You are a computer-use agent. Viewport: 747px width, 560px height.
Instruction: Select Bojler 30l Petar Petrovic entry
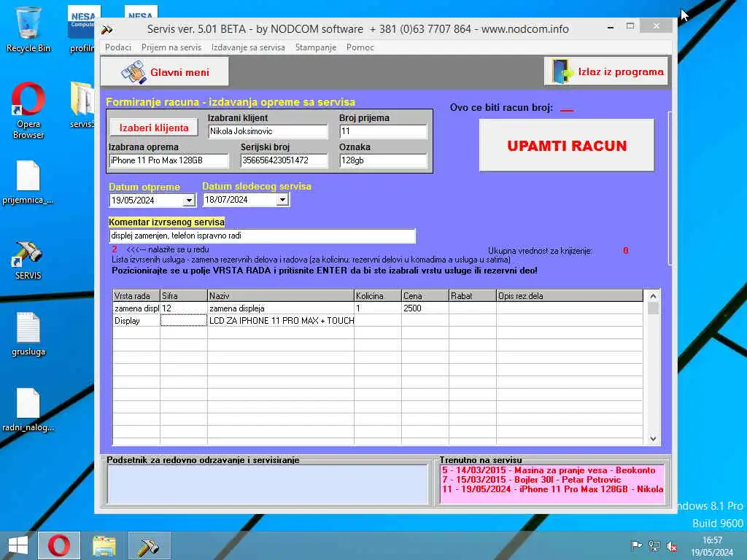click(532, 480)
